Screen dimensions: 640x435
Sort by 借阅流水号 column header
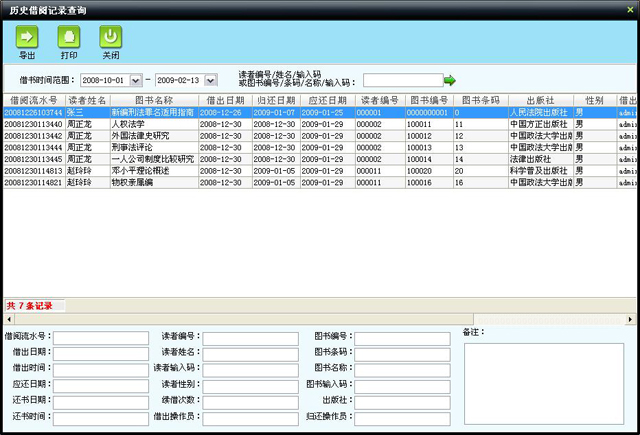[x=33, y=101]
